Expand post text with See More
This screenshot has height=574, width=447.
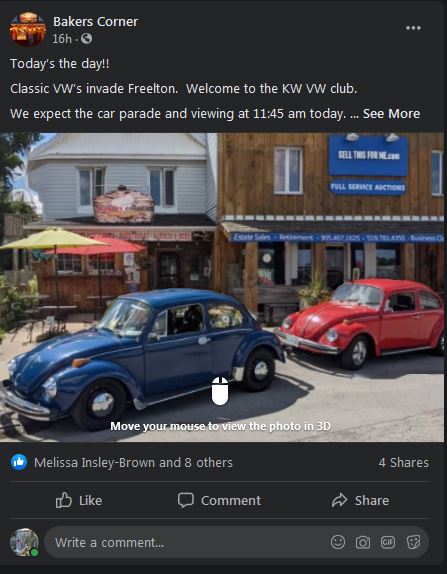click(x=391, y=114)
